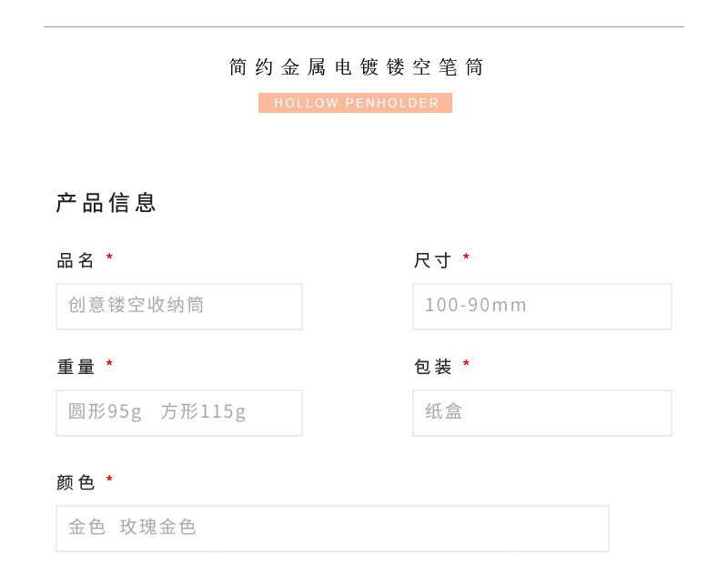Click the 颜色 field label
The height and width of the screenshot is (566, 728).
coord(76,482)
